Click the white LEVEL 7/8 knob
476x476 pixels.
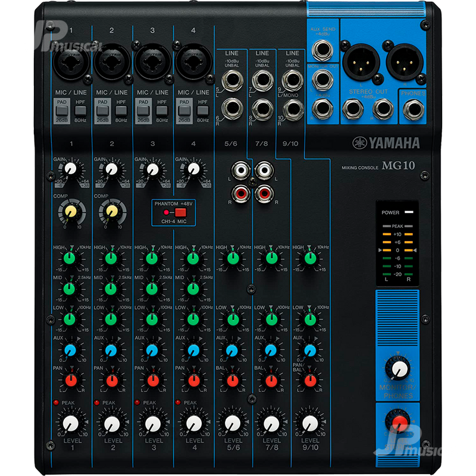pyautogui.click(x=271, y=423)
